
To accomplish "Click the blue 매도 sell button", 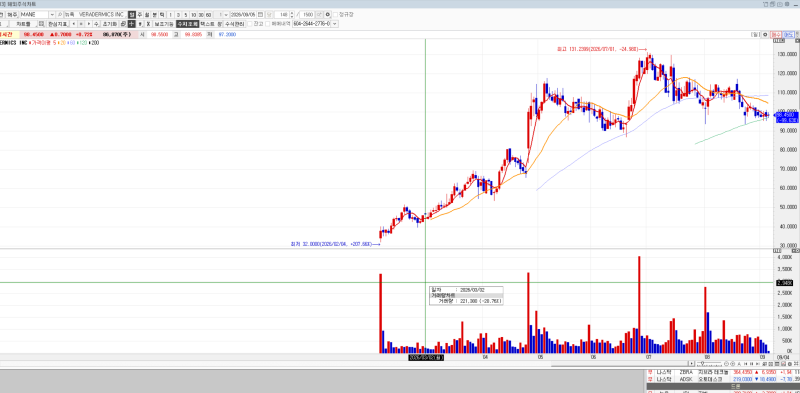I will pyautogui.click(x=788, y=35).
